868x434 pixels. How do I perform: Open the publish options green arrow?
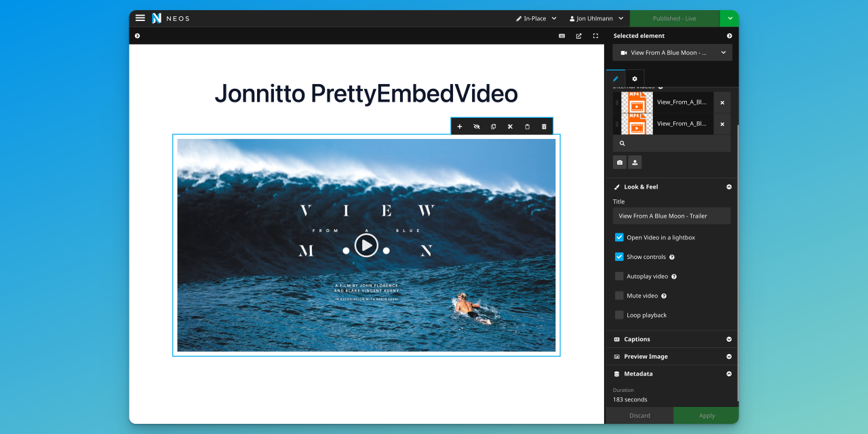click(730, 18)
